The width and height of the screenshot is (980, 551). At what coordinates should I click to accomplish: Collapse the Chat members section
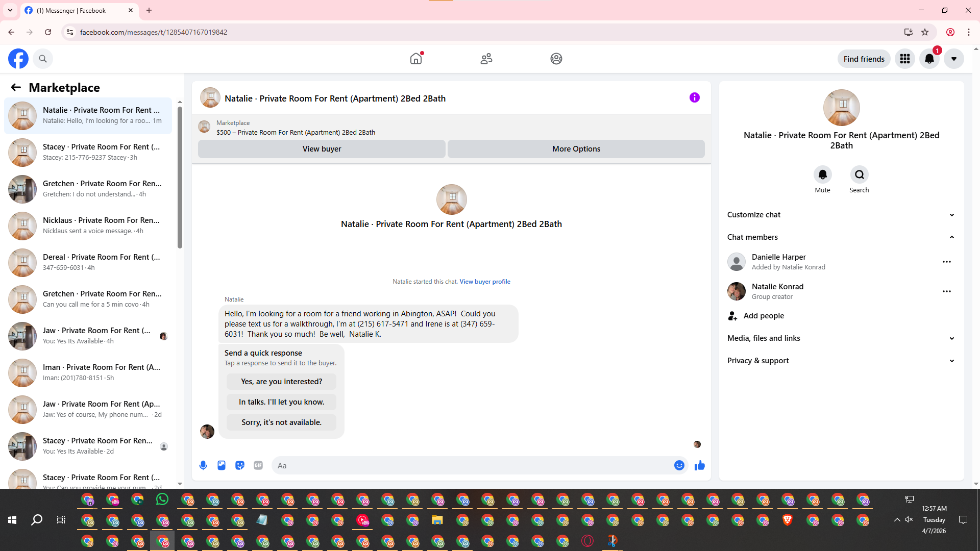[x=841, y=237]
